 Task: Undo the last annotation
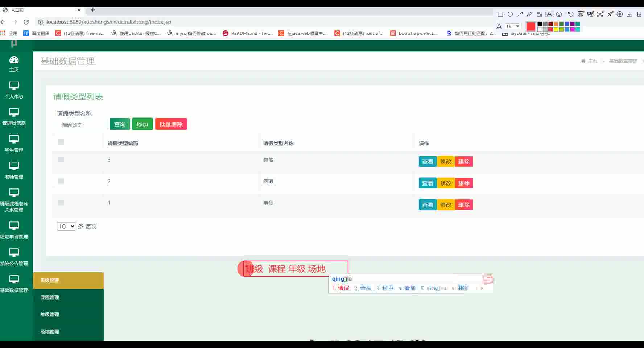click(571, 14)
